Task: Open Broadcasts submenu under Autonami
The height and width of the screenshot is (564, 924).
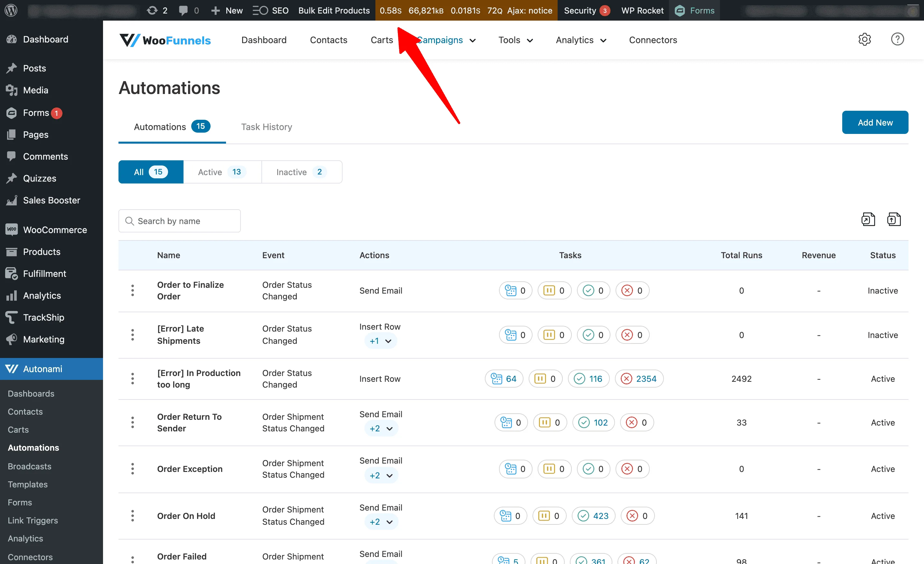Action: [x=30, y=466]
